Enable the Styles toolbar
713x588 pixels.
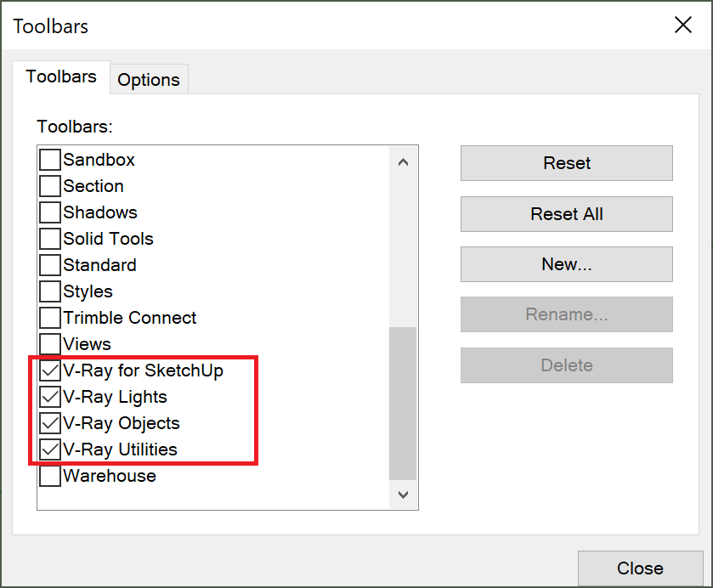(x=50, y=291)
